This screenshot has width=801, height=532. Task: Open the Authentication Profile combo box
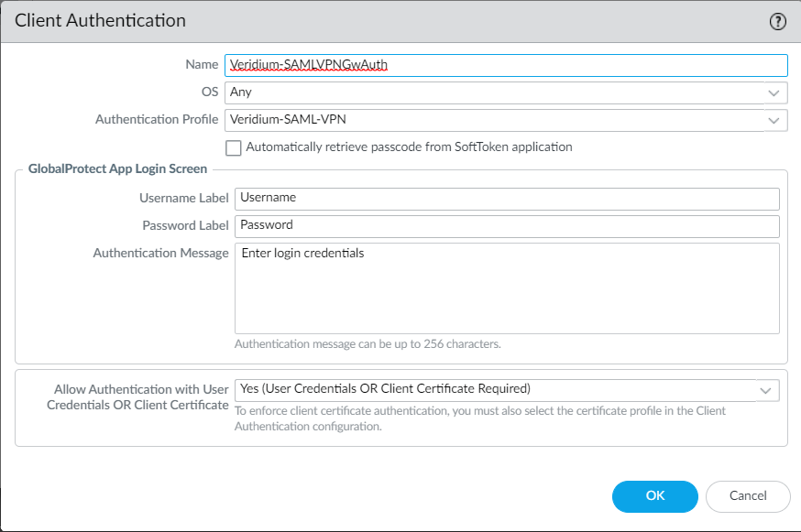495,120
